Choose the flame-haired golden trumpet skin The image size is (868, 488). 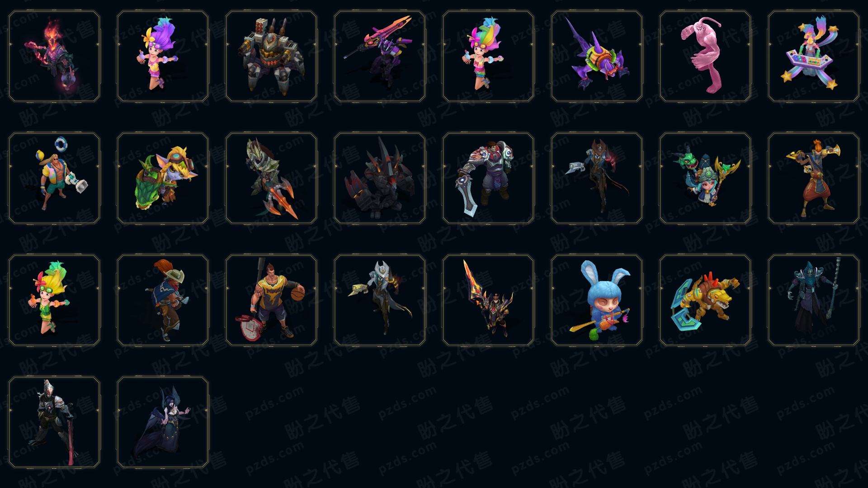(x=814, y=178)
